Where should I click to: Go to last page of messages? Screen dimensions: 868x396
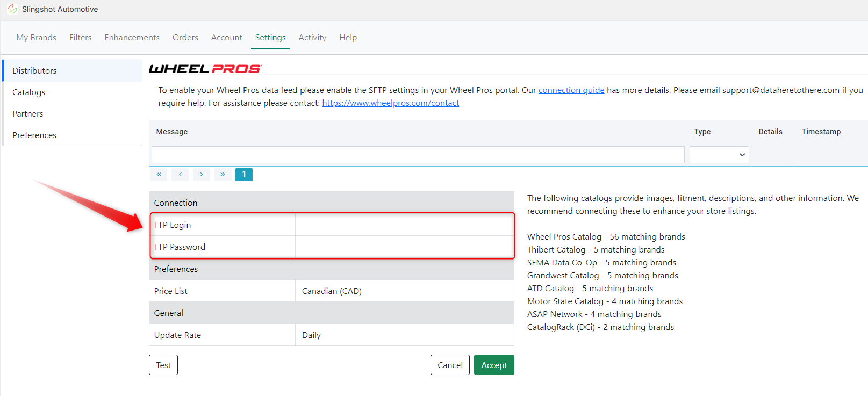click(223, 174)
